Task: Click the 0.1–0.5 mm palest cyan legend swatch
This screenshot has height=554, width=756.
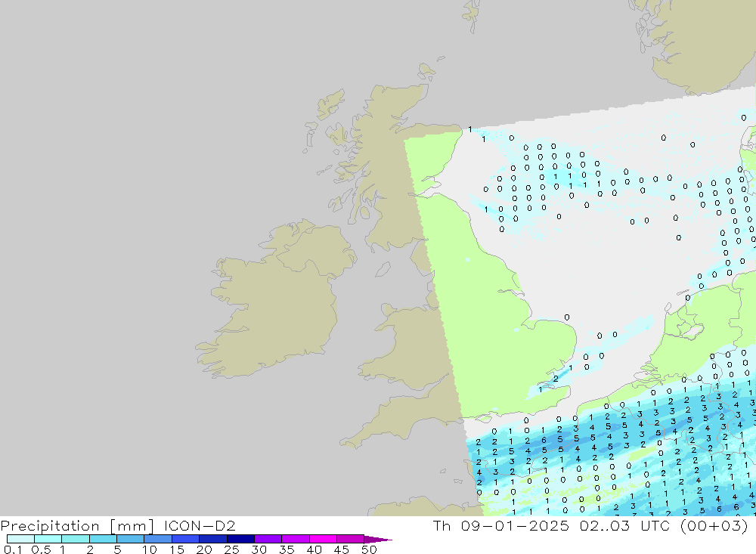Action: click(20, 539)
